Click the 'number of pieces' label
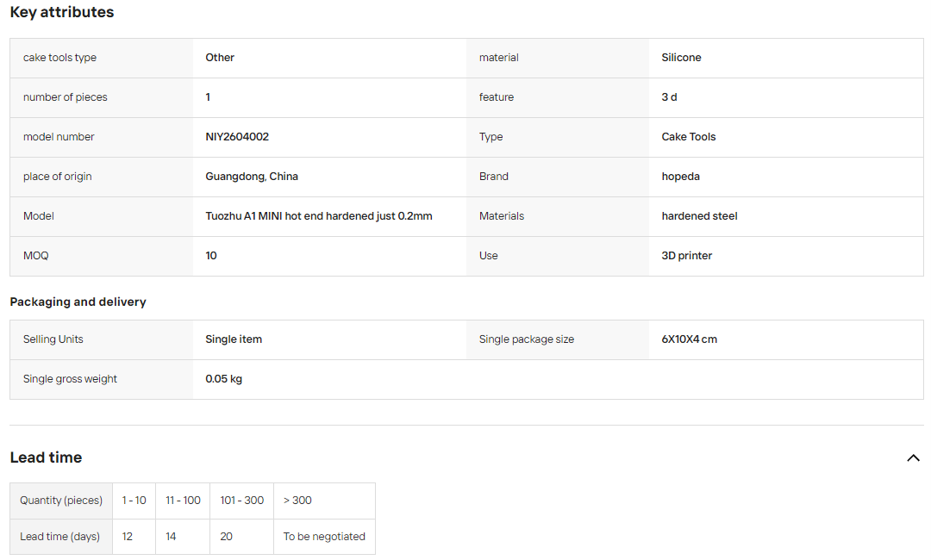The width and height of the screenshot is (931, 560). 66,97
